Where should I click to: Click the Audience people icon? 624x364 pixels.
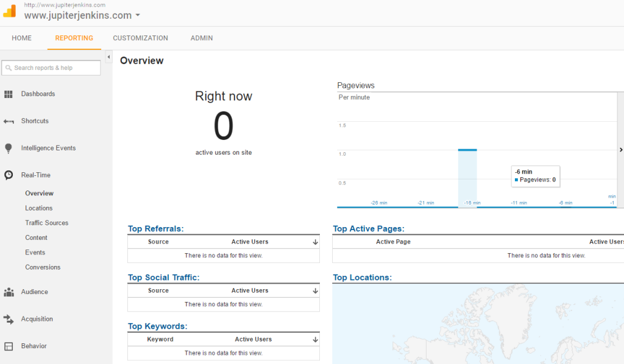[9, 292]
